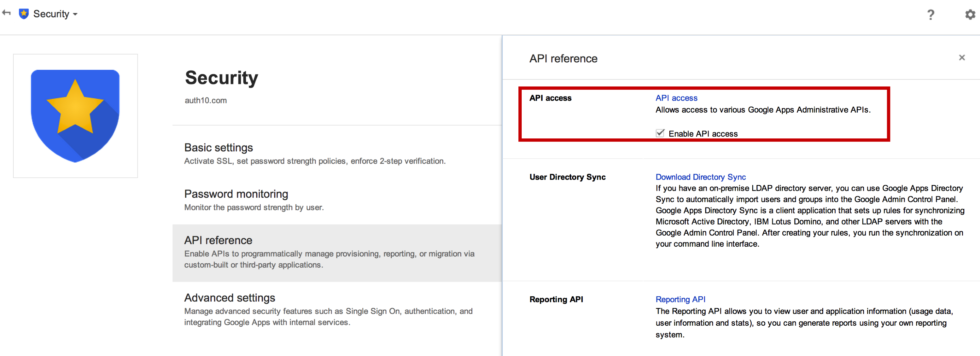
Task: Click the API access link
Action: coord(676,98)
